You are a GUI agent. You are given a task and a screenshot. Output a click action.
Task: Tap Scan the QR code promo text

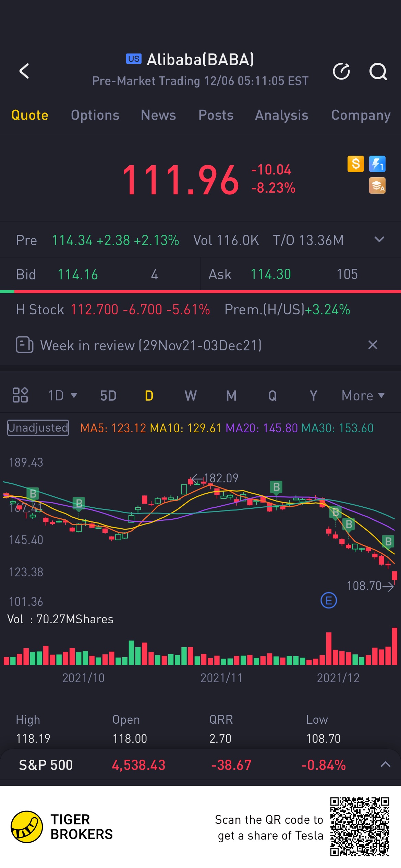click(269, 828)
